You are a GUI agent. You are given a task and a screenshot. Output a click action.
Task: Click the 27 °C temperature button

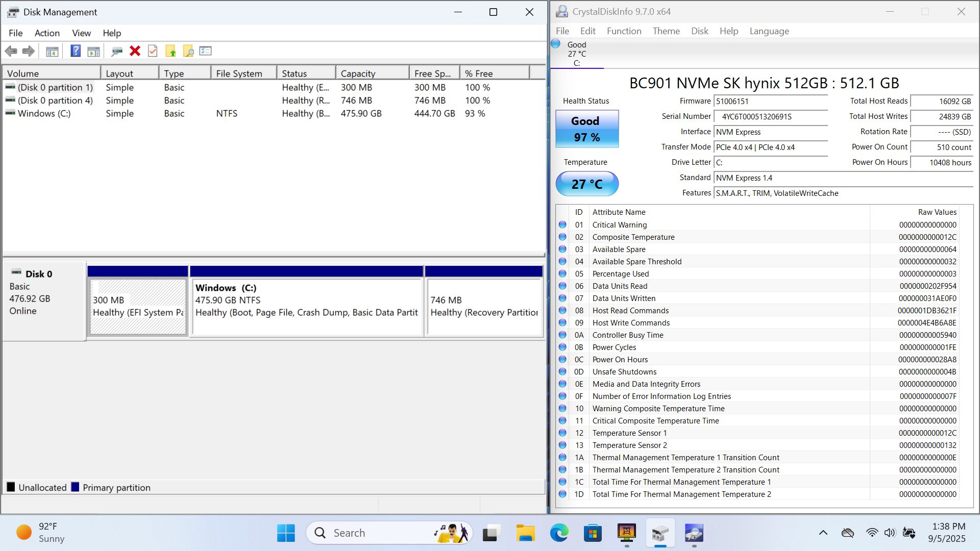click(x=587, y=184)
